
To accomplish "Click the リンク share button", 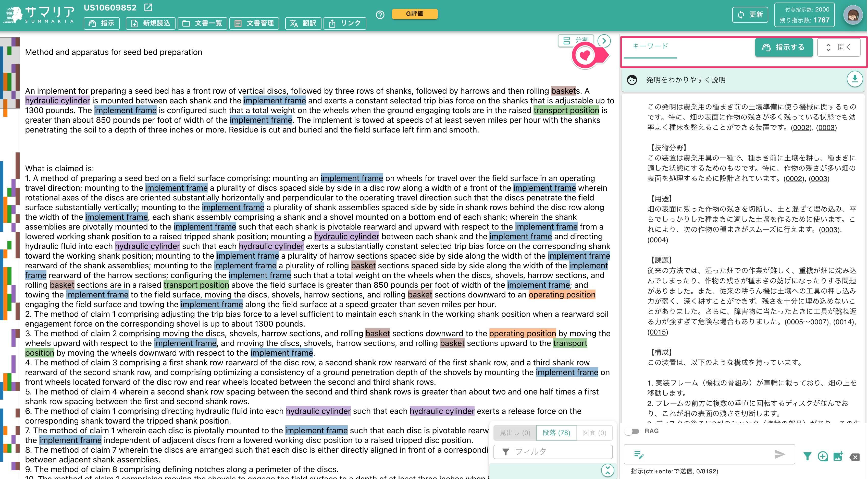I will [345, 23].
